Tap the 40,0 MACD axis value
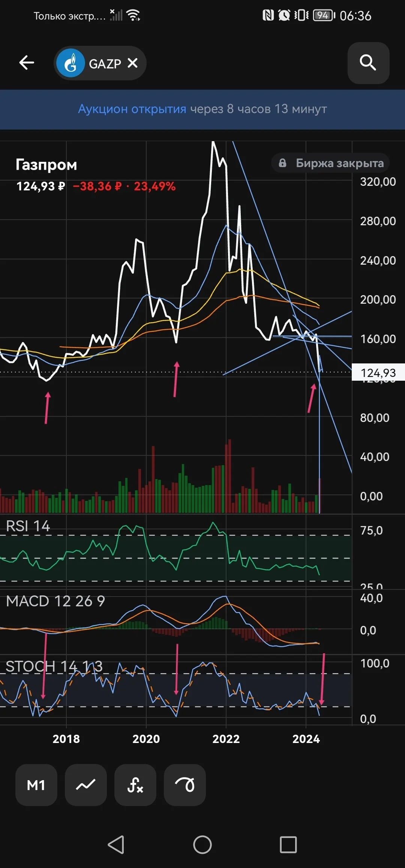Screen dimensions: 405x868 371,598
